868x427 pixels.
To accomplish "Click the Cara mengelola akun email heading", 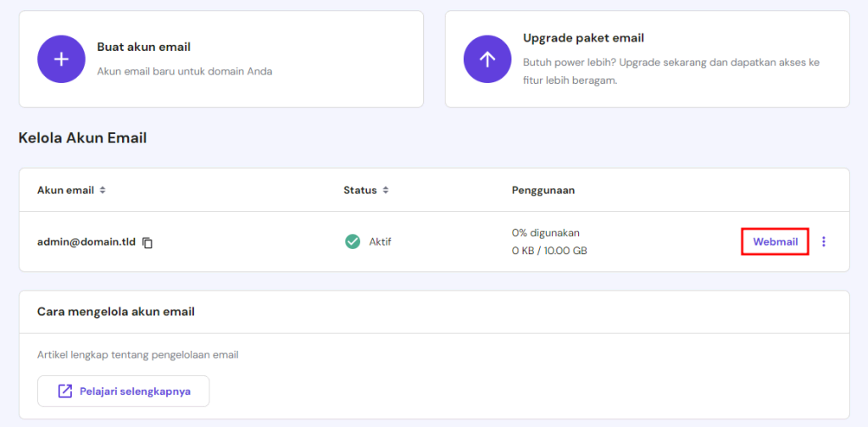I will (x=116, y=312).
